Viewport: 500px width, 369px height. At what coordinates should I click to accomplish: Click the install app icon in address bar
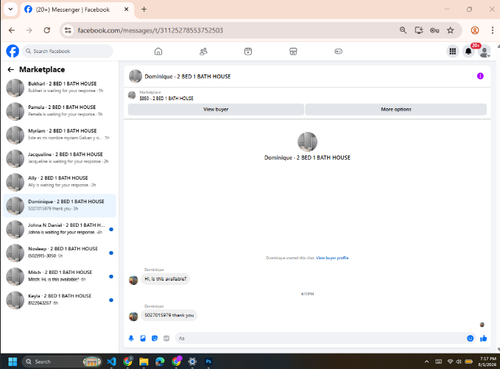(x=419, y=30)
